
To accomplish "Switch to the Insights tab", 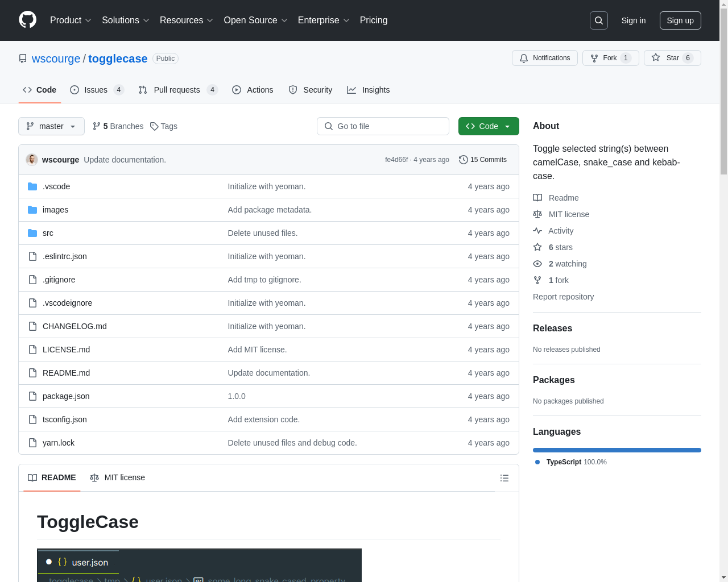I will click(369, 90).
